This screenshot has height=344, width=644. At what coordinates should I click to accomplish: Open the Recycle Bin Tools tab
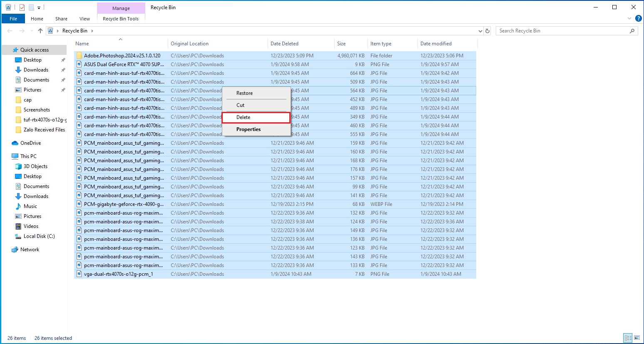point(121,19)
